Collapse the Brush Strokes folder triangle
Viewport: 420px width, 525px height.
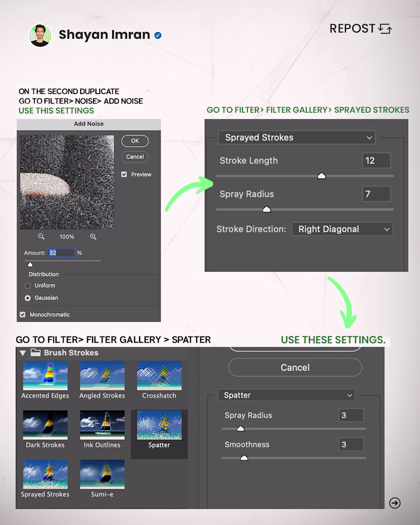pyautogui.click(x=23, y=353)
